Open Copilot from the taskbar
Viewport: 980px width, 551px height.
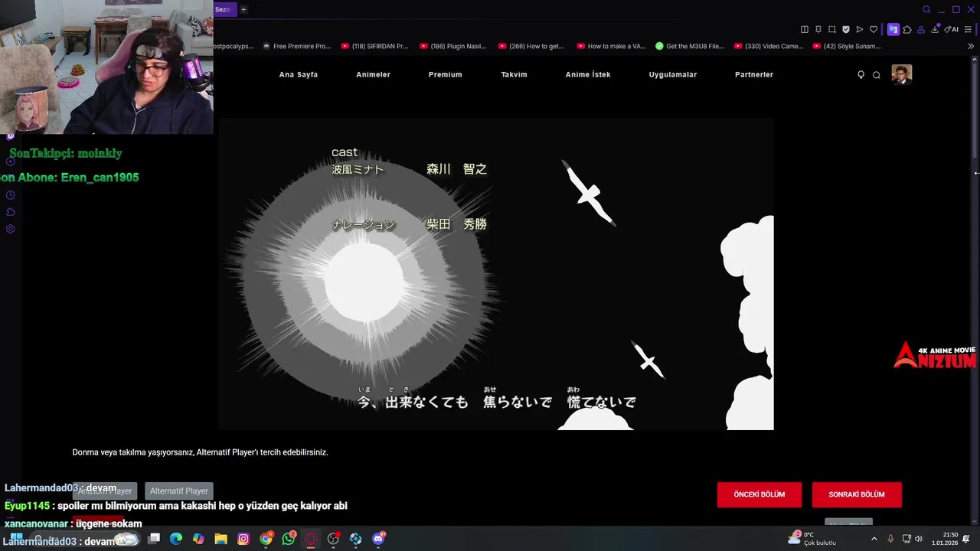point(198,539)
